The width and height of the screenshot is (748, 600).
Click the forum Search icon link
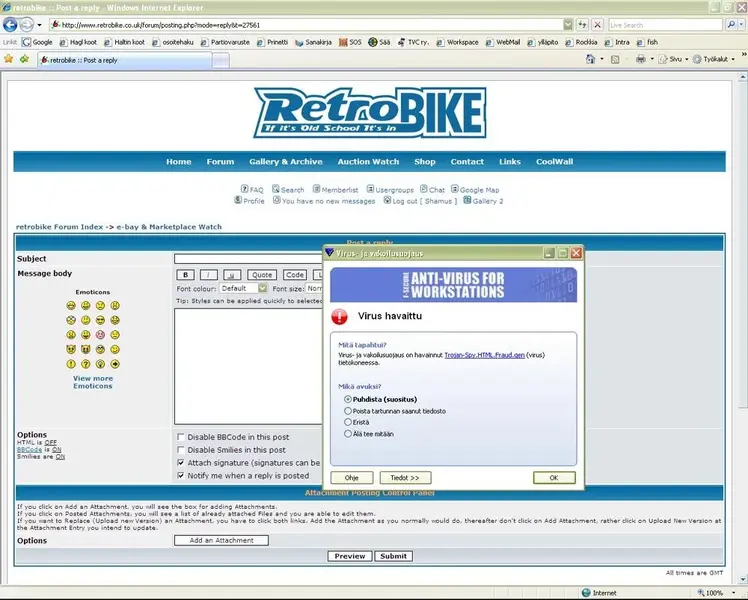coord(288,189)
